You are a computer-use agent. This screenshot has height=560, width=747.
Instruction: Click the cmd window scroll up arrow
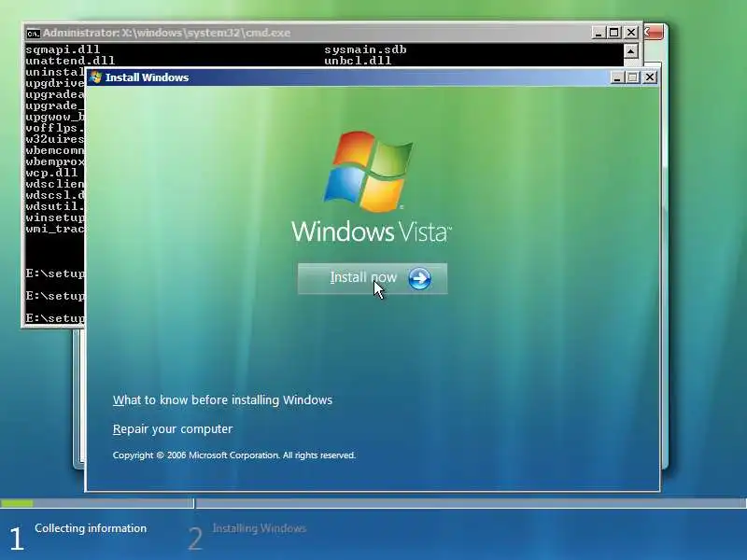click(631, 51)
